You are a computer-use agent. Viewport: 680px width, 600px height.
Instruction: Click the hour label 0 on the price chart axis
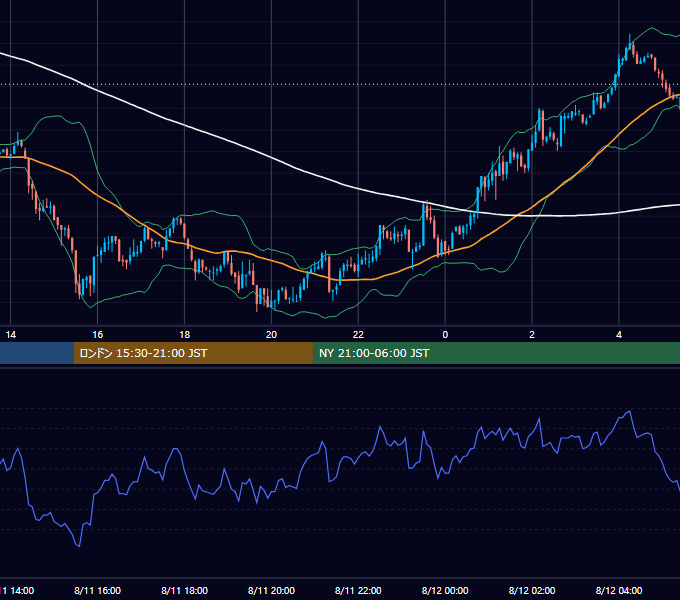click(x=445, y=335)
